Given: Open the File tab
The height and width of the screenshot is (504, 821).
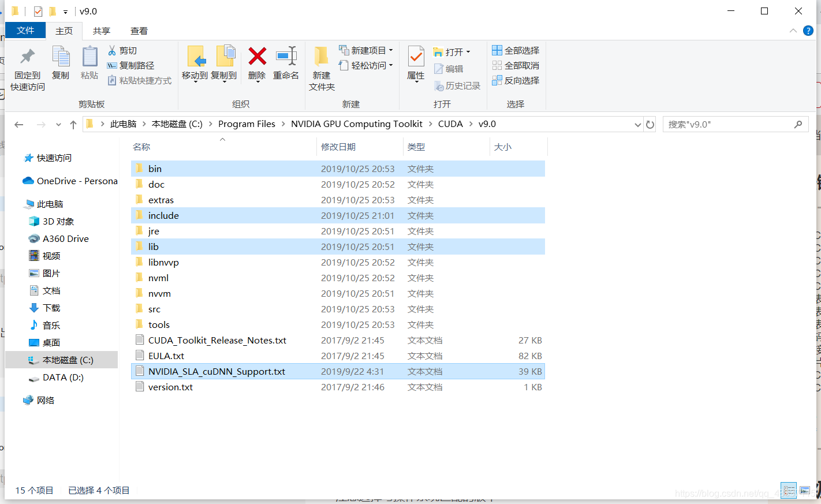Looking at the screenshot, I should click(25, 31).
